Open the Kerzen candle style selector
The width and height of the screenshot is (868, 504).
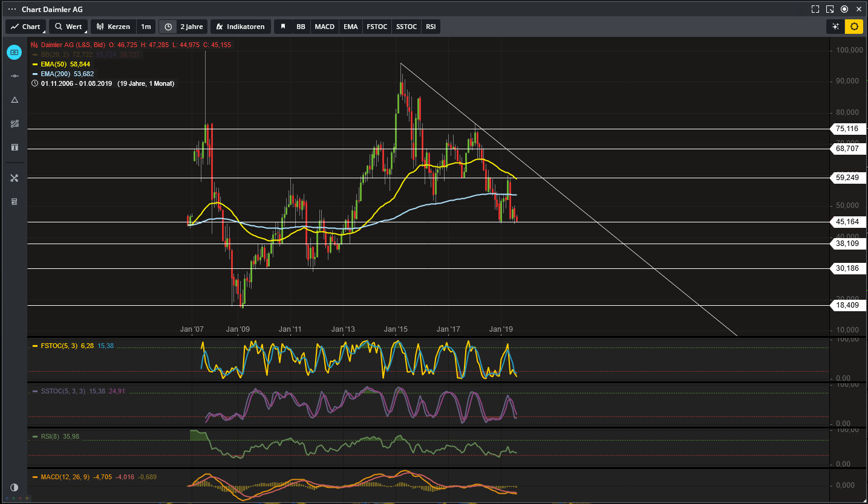[113, 27]
